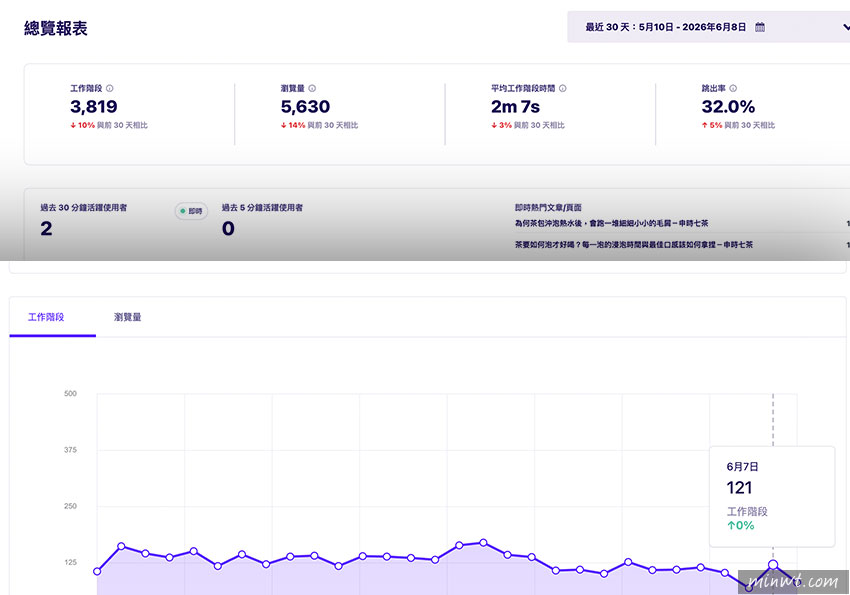Click info icon beside 工作階段 metric
Image resolution: width=850 pixels, height=595 pixels.
(x=110, y=88)
